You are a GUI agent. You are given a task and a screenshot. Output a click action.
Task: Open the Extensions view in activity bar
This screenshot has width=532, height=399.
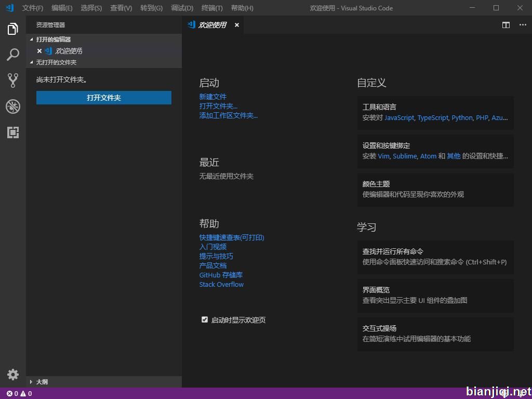[12, 132]
